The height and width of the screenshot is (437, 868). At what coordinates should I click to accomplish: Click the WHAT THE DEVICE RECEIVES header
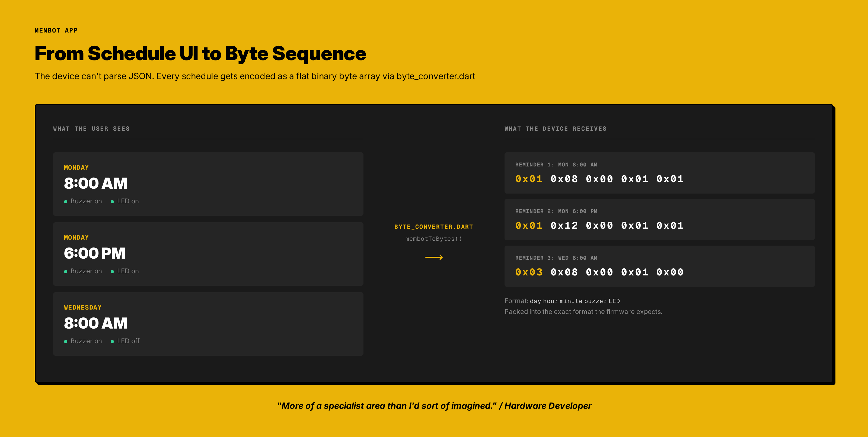point(555,128)
